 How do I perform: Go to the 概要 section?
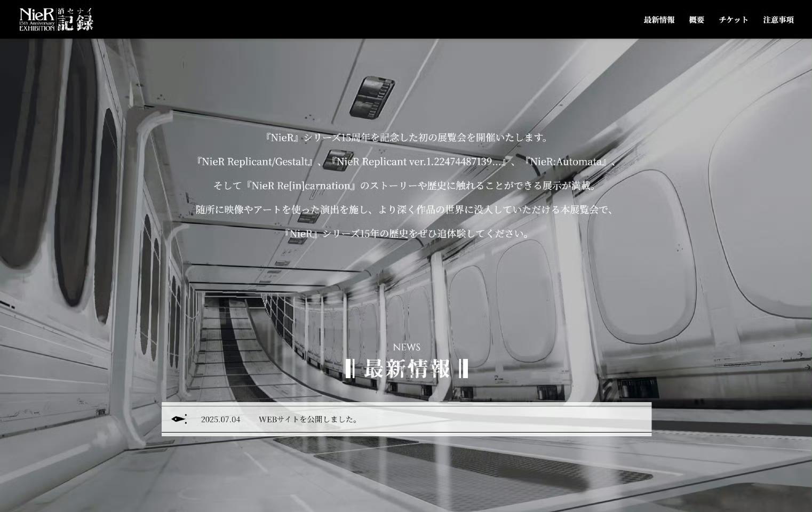[x=696, y=20]
